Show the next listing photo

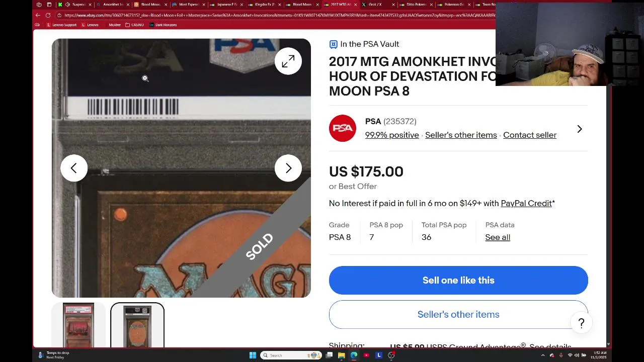pyautogui.click(x=288, y=168)
